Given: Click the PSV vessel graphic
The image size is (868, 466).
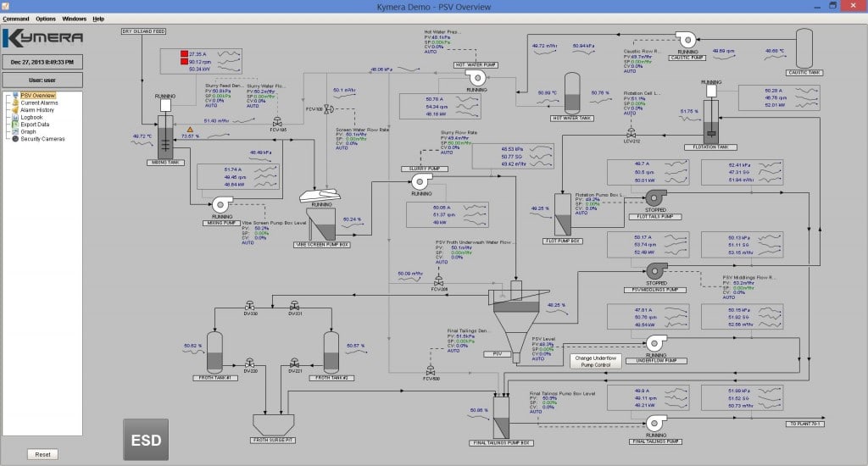Looking at the screenshot, I should click(516, 321).
